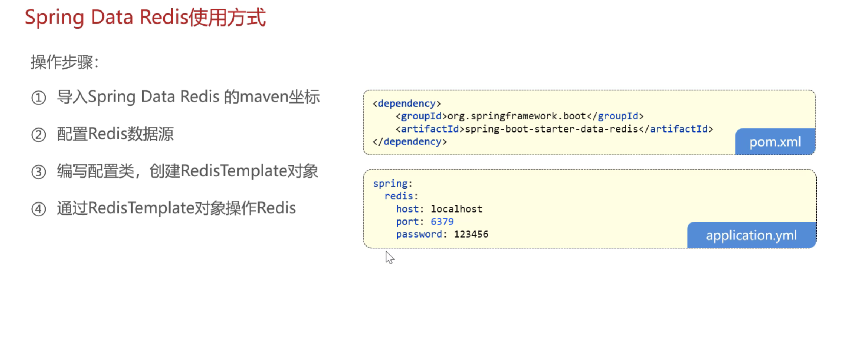Click the host: localhost line
Viewport: 868px width, 346px height.
pos(439,209)
